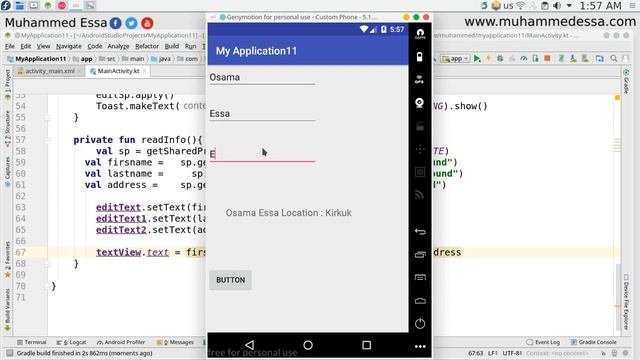Open Android Profiler tool window tab

click(x=121, y=342)
